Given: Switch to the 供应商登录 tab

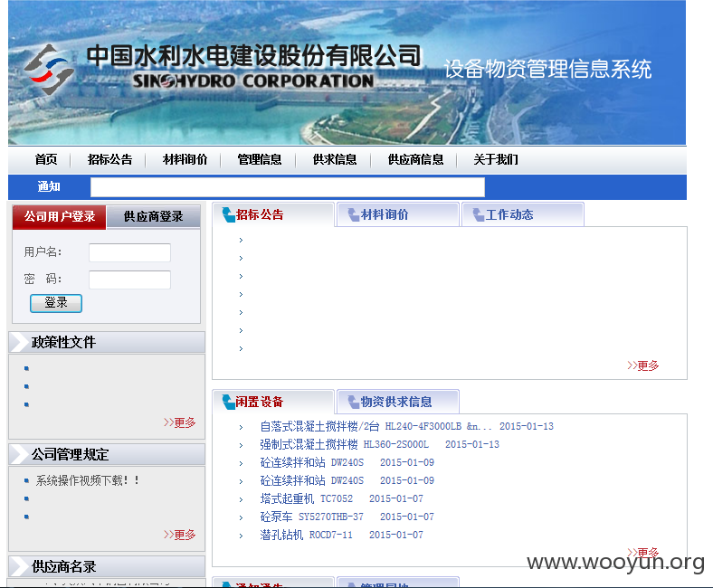Looking at the screenshot, I should pyautogui.click(x=153, y=217).
